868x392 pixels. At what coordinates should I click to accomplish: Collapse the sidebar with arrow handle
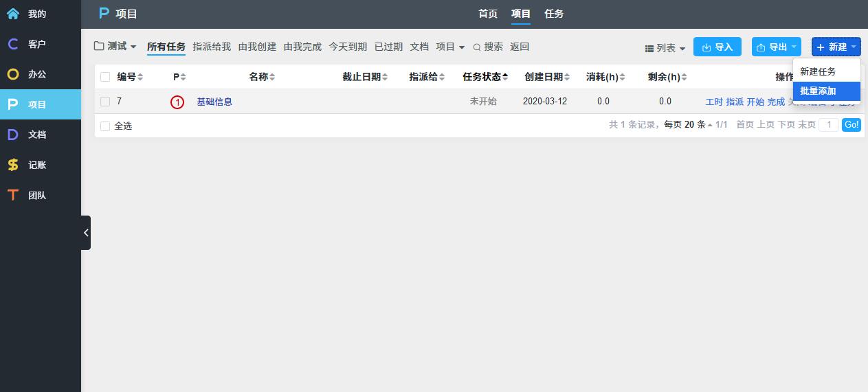pos(86,233)
